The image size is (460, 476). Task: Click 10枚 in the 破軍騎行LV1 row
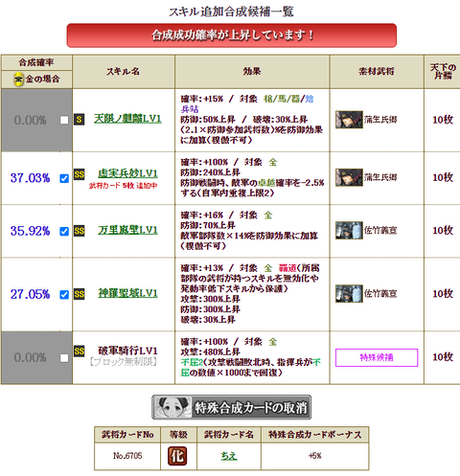443,357
